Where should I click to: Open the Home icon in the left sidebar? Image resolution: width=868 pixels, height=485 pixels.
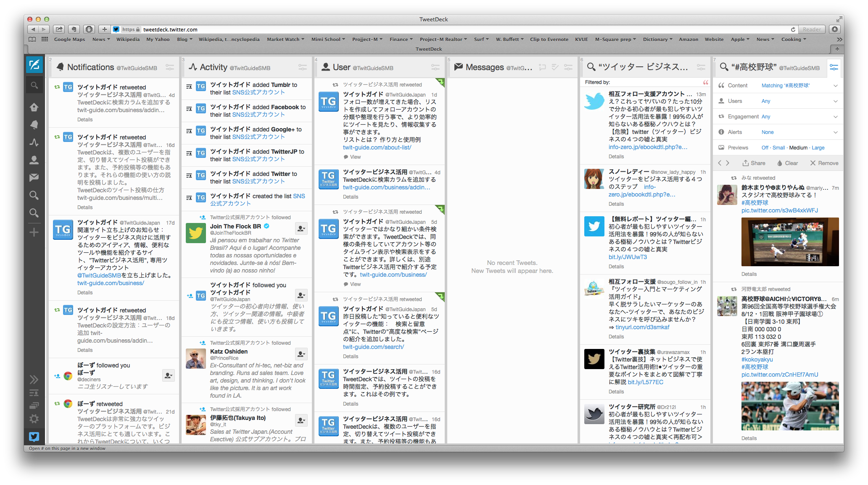[x=34, y=107]
